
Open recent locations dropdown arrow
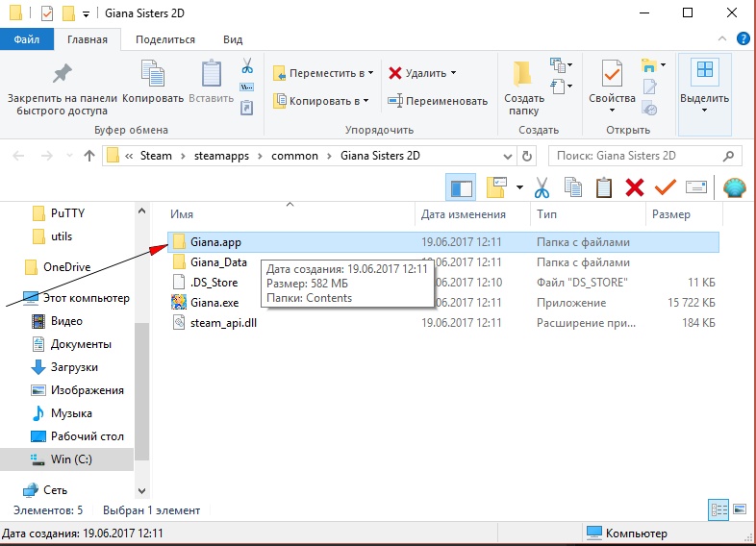[69, 156]
